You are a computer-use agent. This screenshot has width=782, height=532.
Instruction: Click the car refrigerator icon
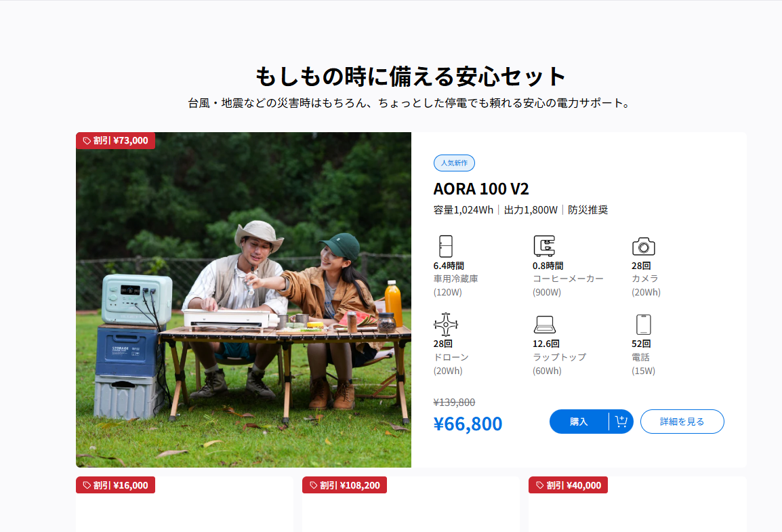(446, 246)
